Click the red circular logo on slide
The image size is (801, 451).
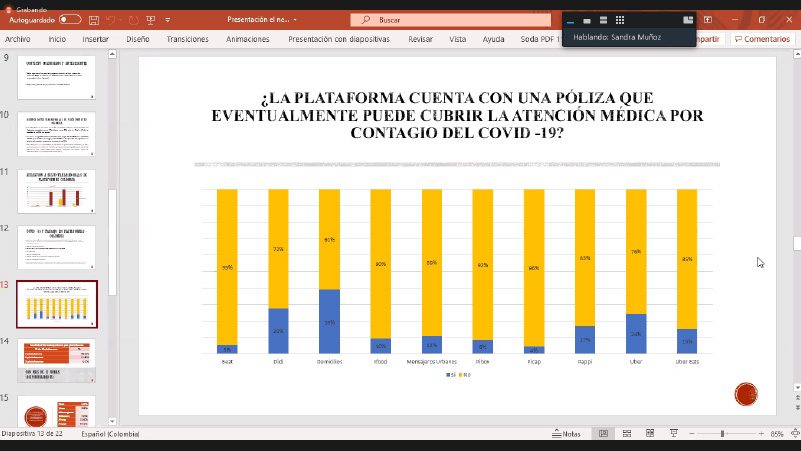click(x=746, y=394)
